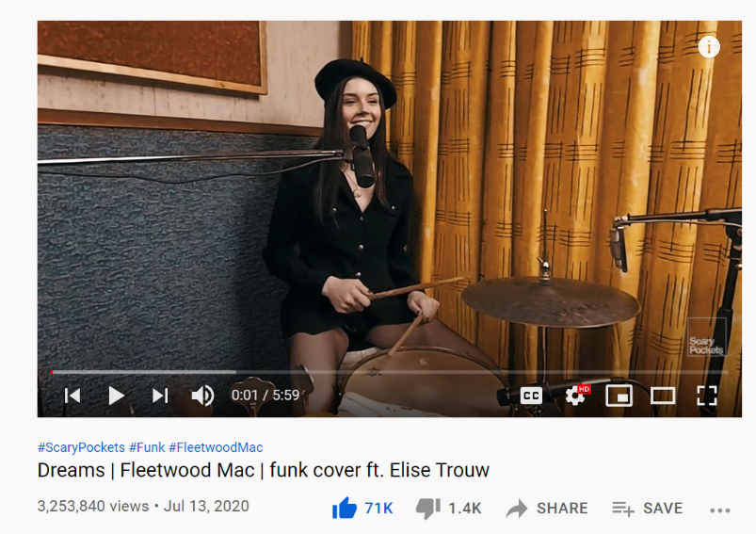The width and height of the screenshot is (756, 534).
Task: Enable theater mode view
Action: [663, 396]
